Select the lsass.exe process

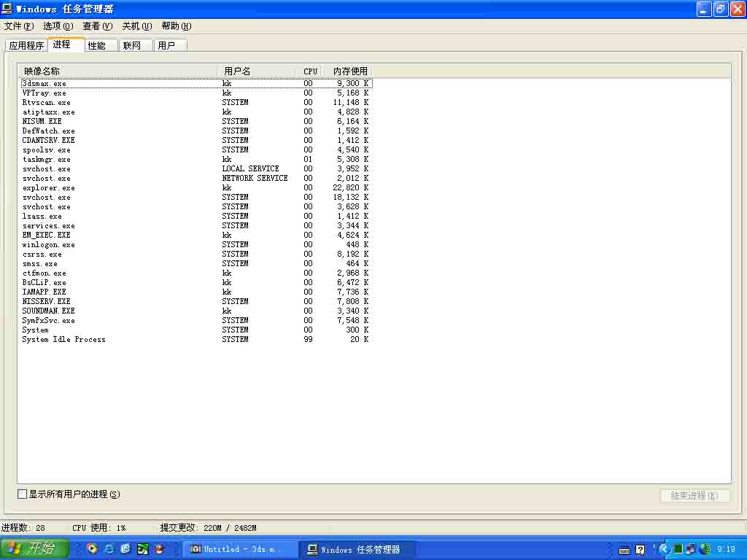click(x=196, y=217)
